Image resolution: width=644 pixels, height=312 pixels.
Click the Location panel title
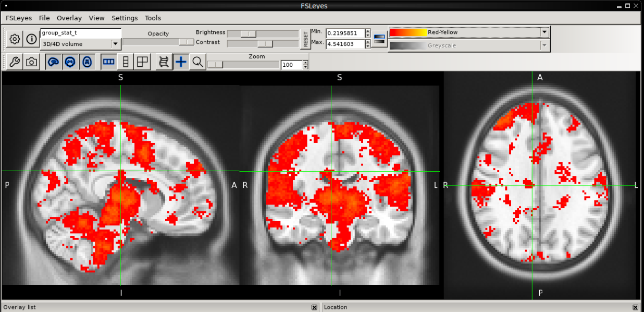(336, 307)
